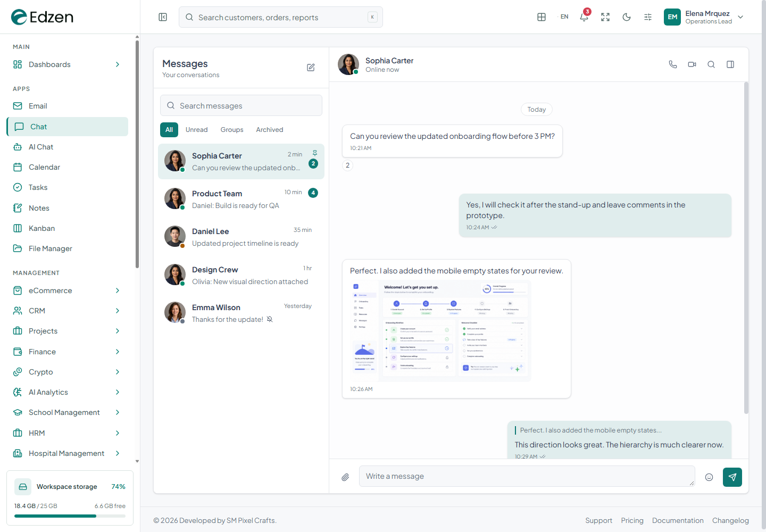Search within the conversation using magnifier icon
Screen dimensions: 766x532
point(711,64)
